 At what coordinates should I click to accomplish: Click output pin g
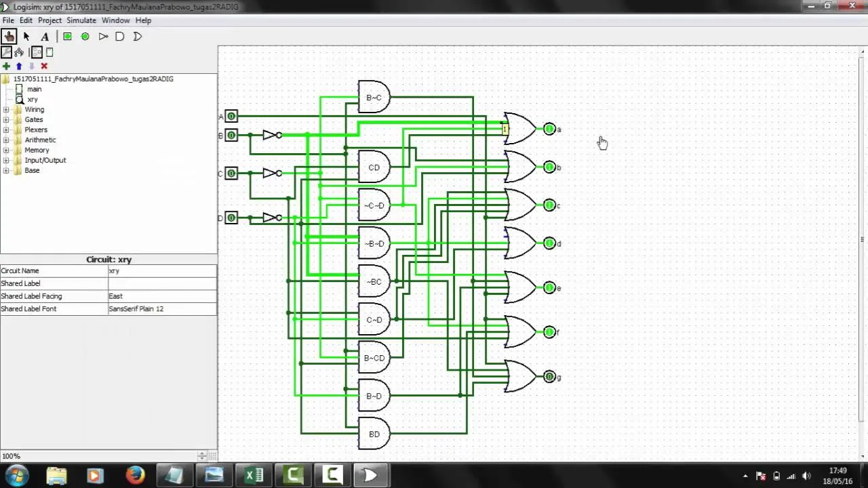[549, 376]
